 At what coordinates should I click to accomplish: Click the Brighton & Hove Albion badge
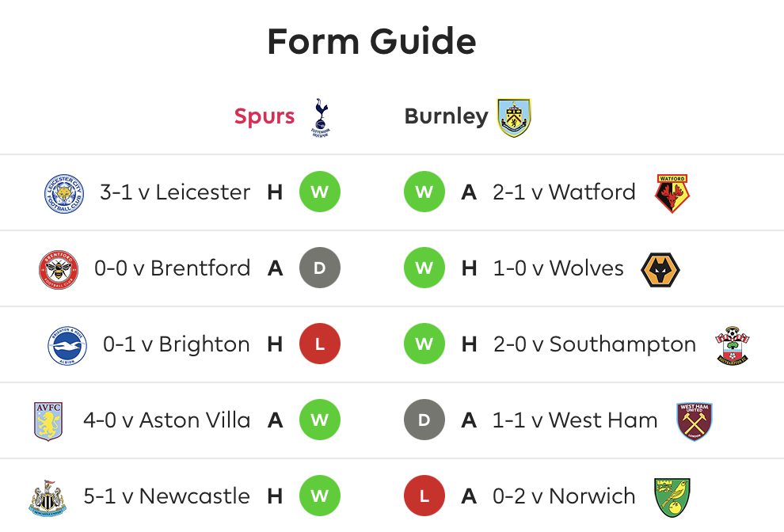coord(67,345)
